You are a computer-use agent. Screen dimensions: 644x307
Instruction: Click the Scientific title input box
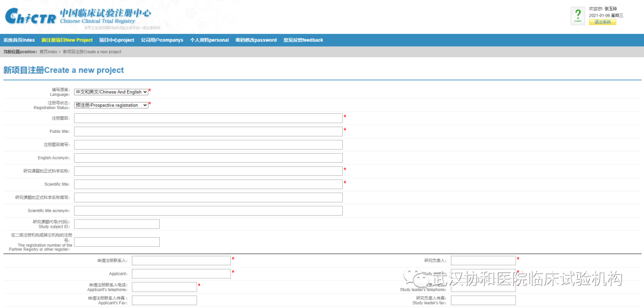(208, 184)
